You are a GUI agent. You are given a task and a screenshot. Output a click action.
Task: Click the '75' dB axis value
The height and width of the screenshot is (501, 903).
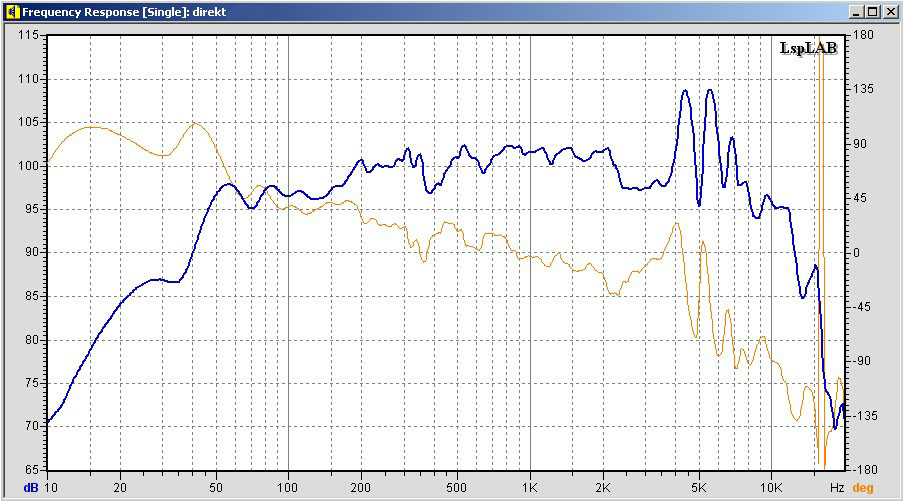pyautogui.click(x=32, y=383)
